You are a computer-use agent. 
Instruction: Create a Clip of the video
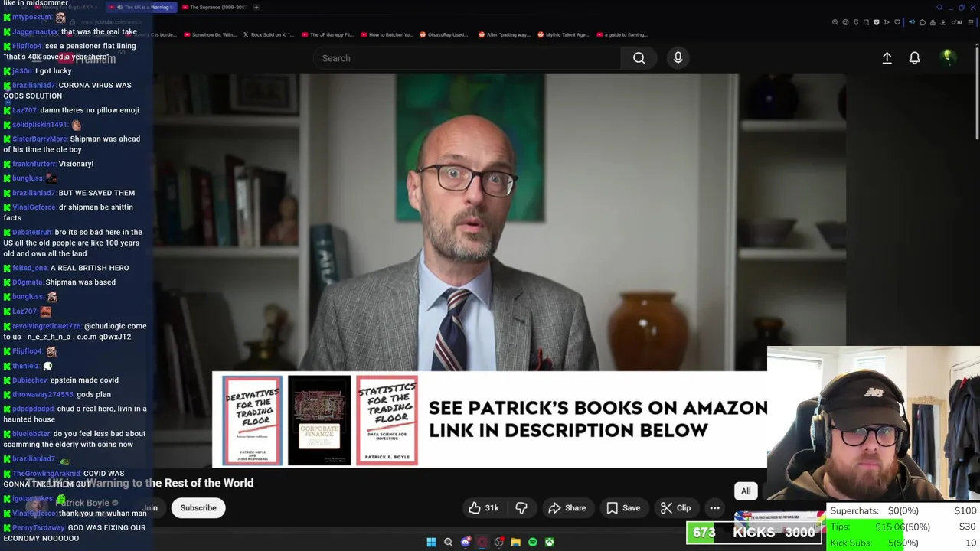(x=676, y=508)
